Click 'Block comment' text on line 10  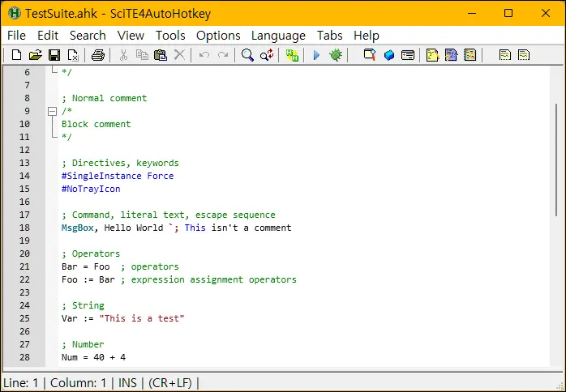(x=96, y=124)
